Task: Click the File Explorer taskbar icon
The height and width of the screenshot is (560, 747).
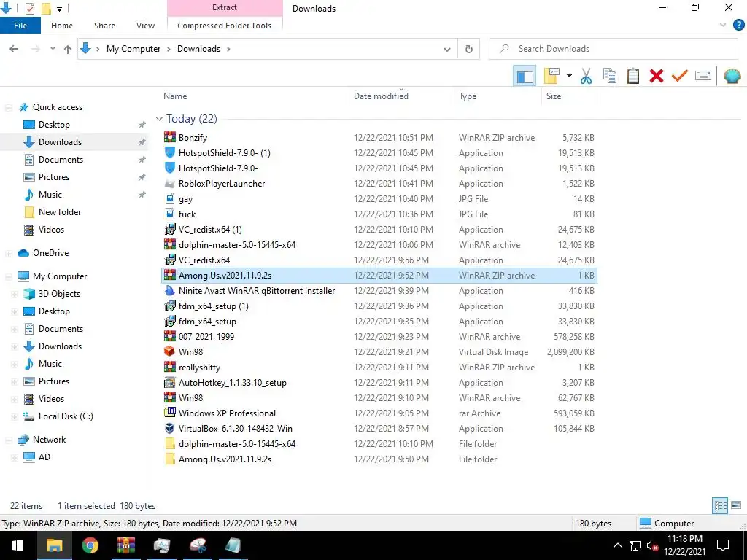Action: click(54, 545)
